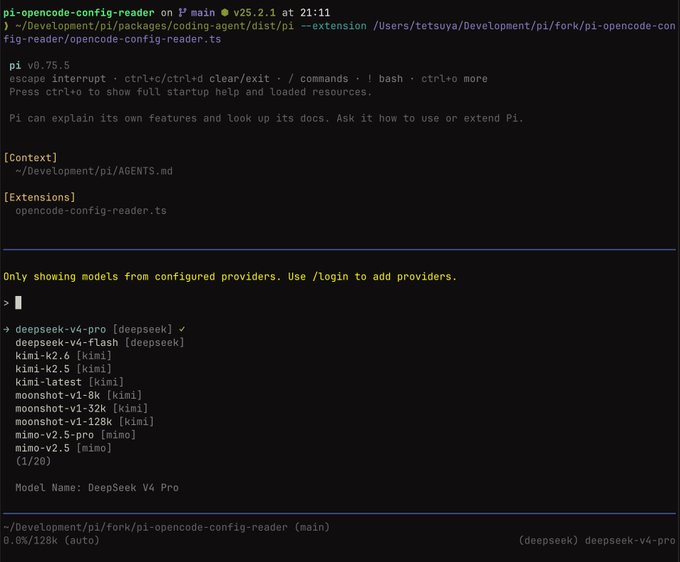Click the footer working directory path
The image size is (680, 562).
[167, 527]
